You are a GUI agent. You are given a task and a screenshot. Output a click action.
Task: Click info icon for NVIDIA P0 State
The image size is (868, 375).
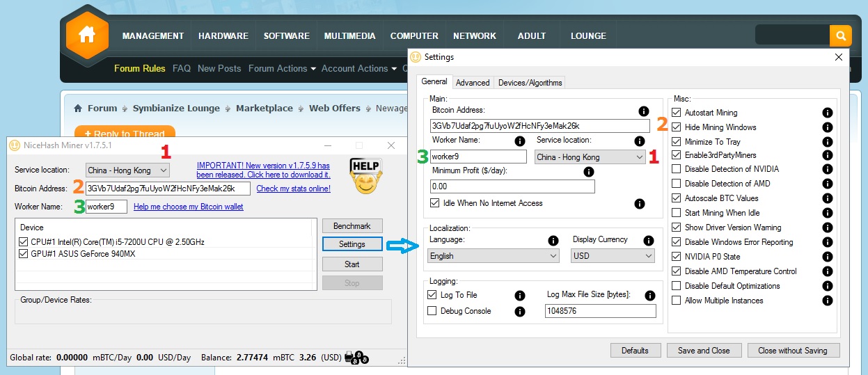click(828, 257)
